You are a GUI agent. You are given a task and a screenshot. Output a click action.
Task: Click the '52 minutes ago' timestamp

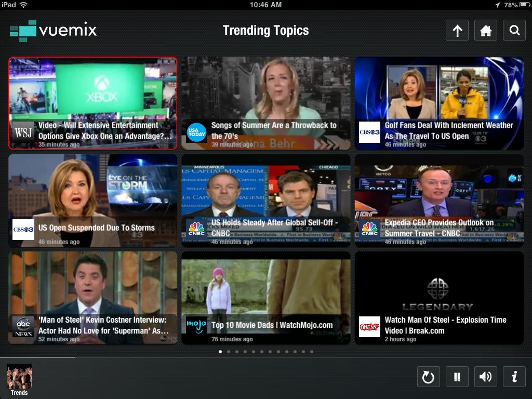pos(59,339)
